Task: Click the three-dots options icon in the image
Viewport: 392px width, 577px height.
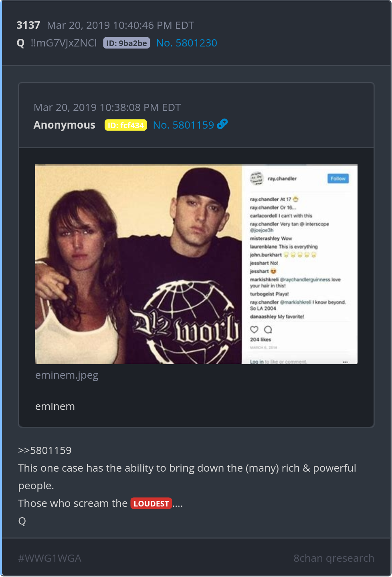Action: (x=345, y=362)
